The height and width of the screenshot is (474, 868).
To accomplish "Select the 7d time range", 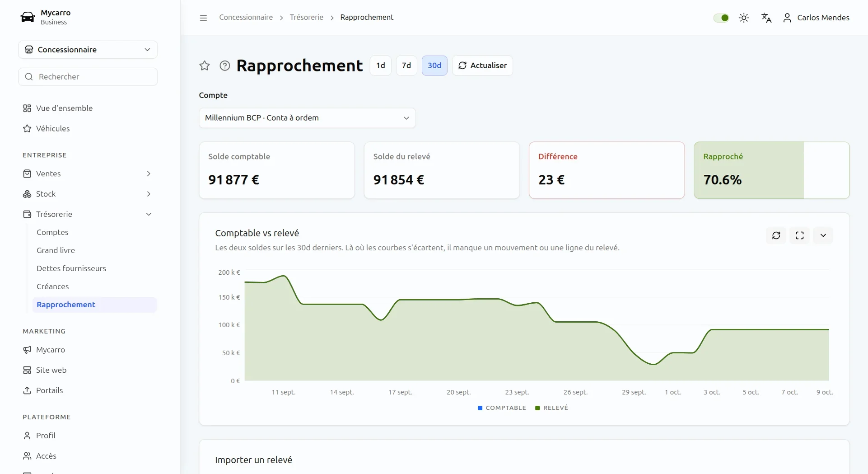I will tap(406, 66).
